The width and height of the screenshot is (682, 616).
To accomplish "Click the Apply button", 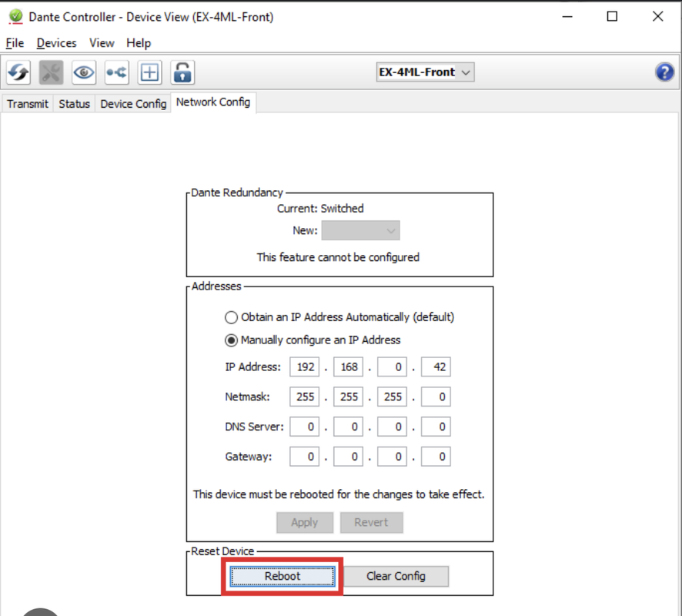I will [x=305, y=522].
